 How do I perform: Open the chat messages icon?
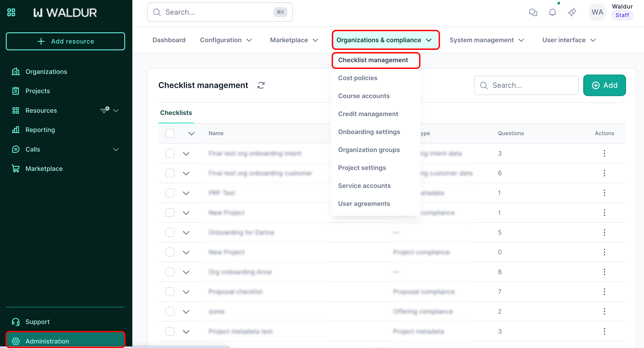tap(533, 12)
